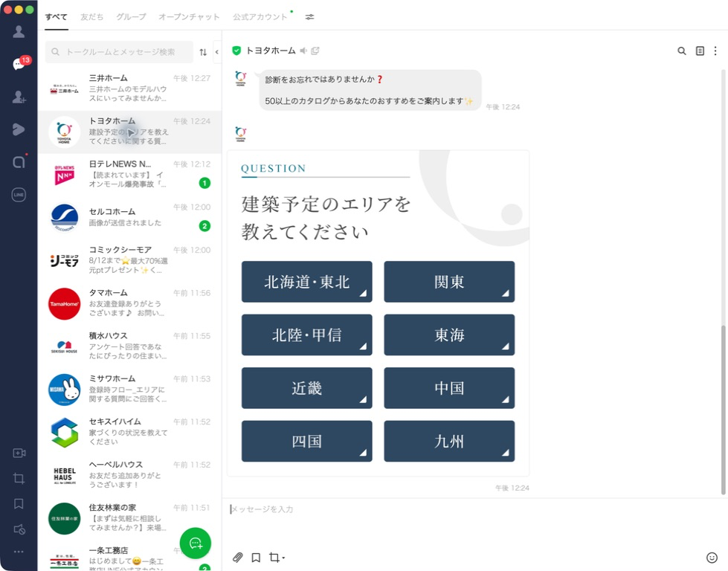Click the chat conversation scrollbar

[x=723, y=411]
